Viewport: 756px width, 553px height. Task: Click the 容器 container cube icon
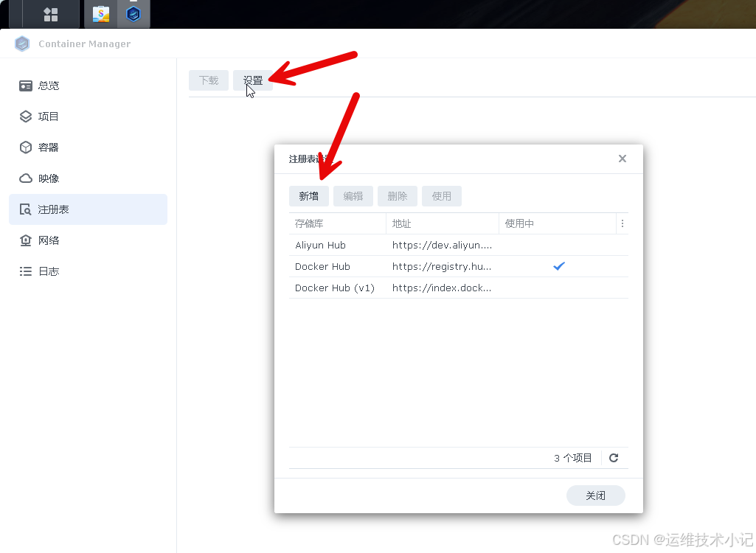(26, 147)
